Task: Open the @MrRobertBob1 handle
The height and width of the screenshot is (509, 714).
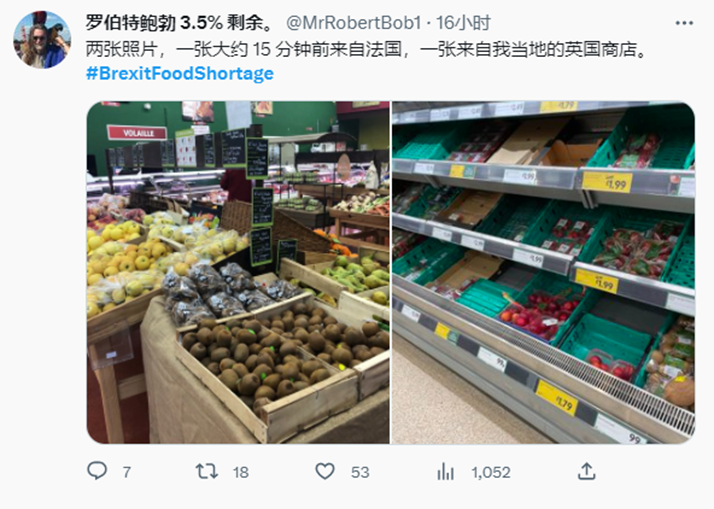Action: tap(353, 23)
